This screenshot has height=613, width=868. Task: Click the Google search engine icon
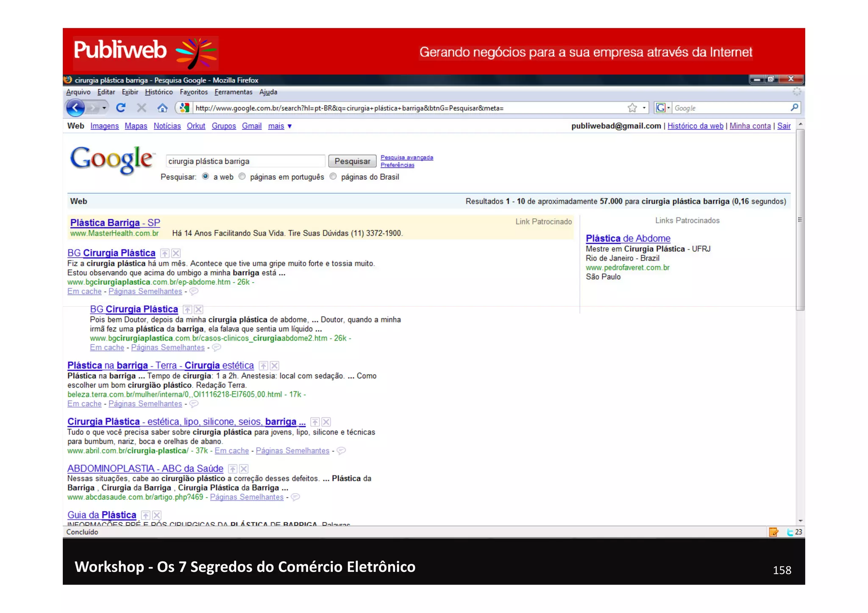[x=660, y=108]
